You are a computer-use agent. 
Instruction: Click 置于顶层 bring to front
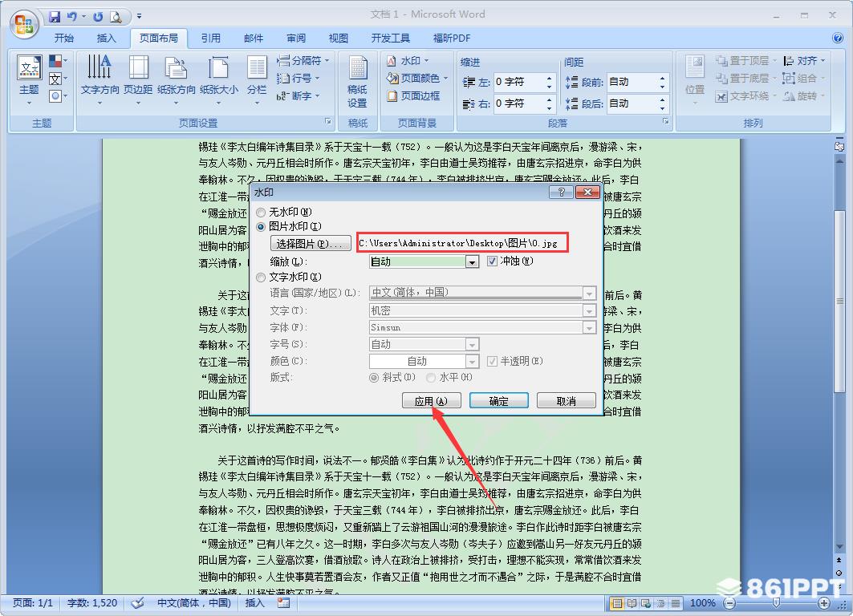[745, 60]
